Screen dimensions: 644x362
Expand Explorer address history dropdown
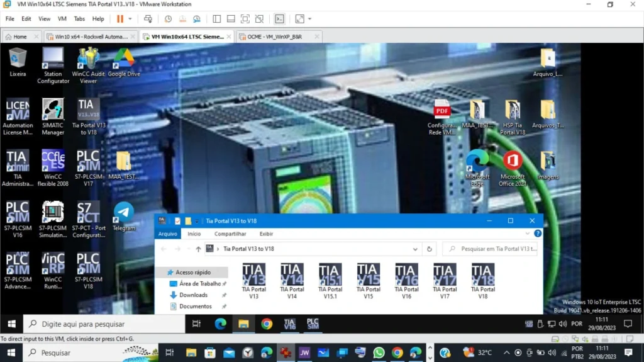[415, 249]
